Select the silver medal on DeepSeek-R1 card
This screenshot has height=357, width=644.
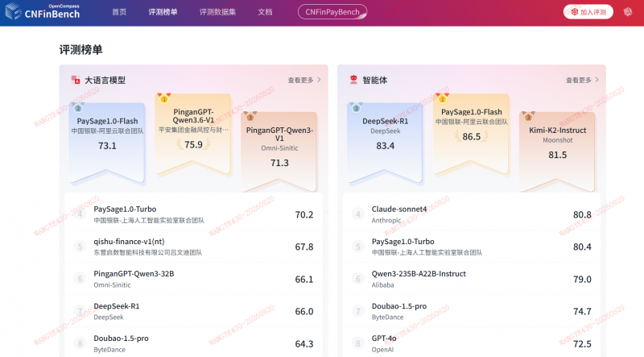356,108
